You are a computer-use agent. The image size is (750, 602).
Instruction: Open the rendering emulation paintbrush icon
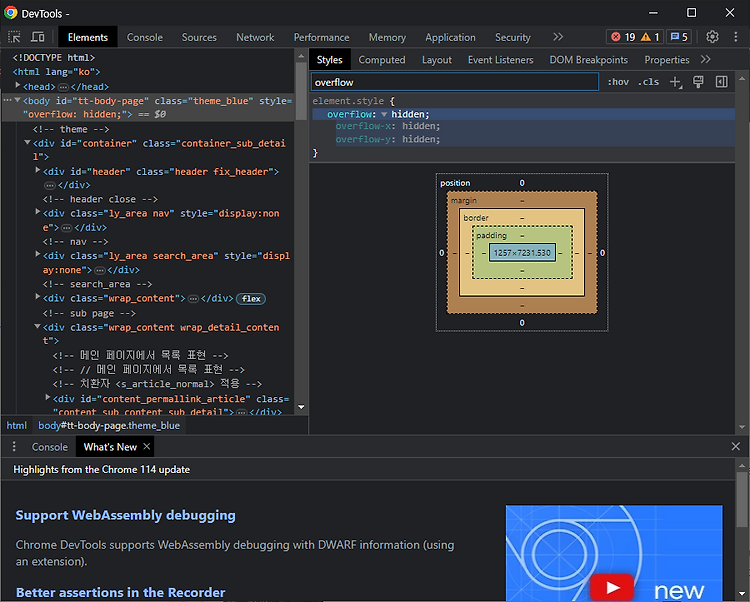pyautogui.click(x=698, y=82)
